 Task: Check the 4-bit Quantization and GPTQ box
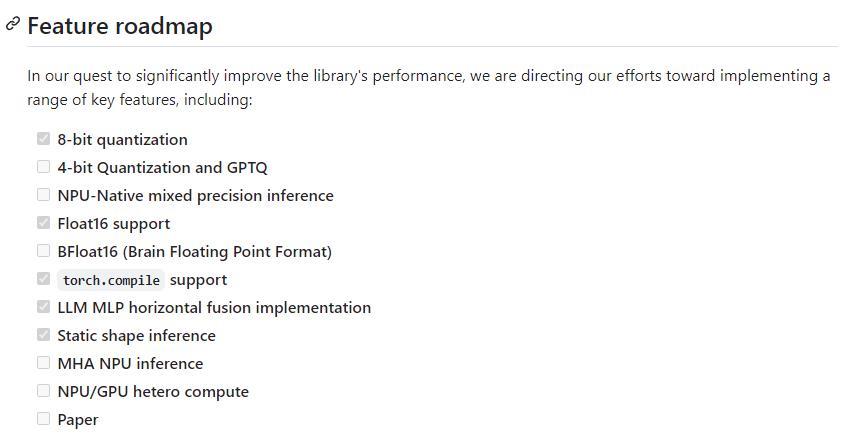pyautogui.click(x=43, y=167)
